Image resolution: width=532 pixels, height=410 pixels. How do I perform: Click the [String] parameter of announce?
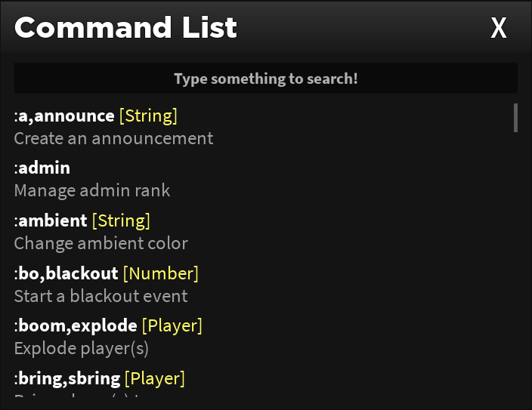[x=148, y=116]
